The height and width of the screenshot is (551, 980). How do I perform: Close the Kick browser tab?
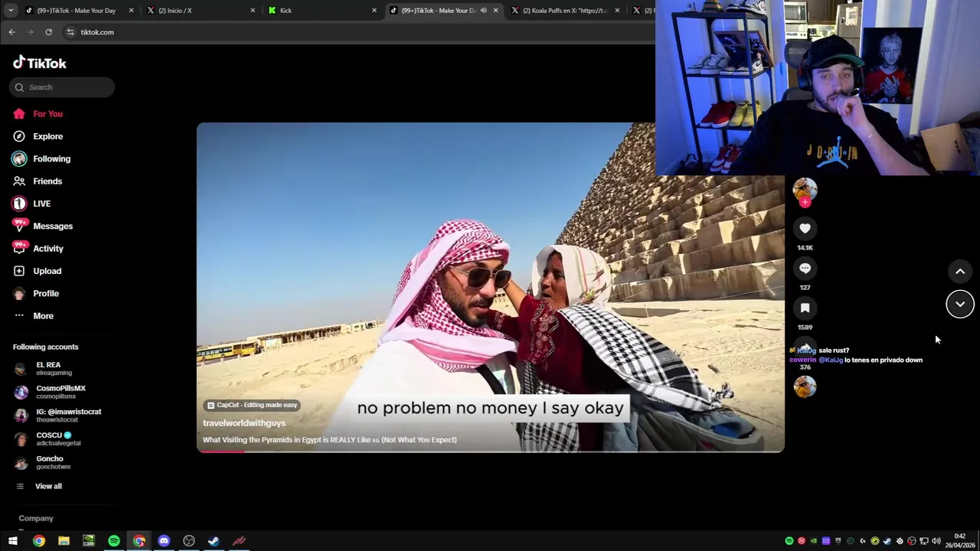(x=374, y=11)
